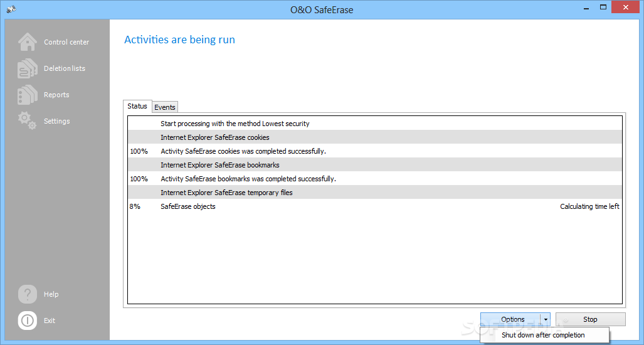Switch to the Events tab
The width and height of the screenshot is (644, 345).
165,107
